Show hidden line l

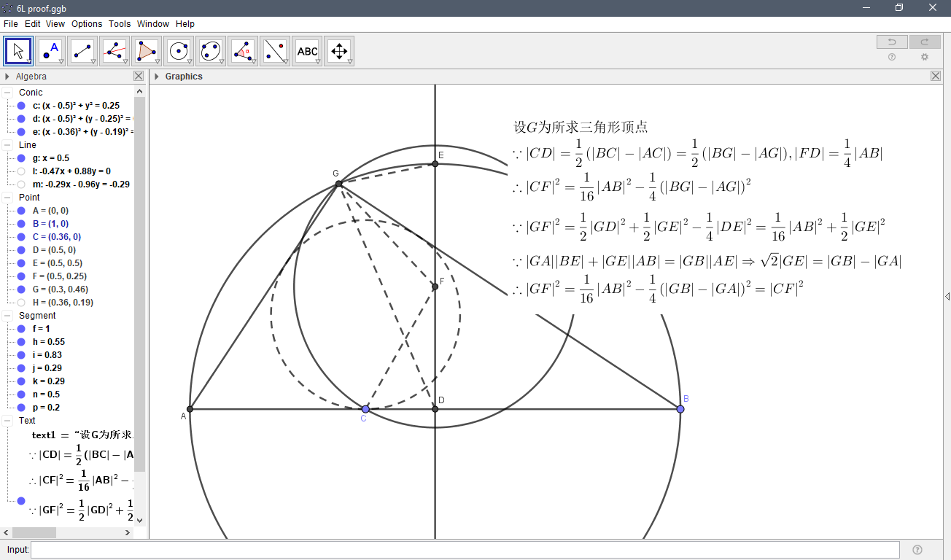click(x=21, y=171)
